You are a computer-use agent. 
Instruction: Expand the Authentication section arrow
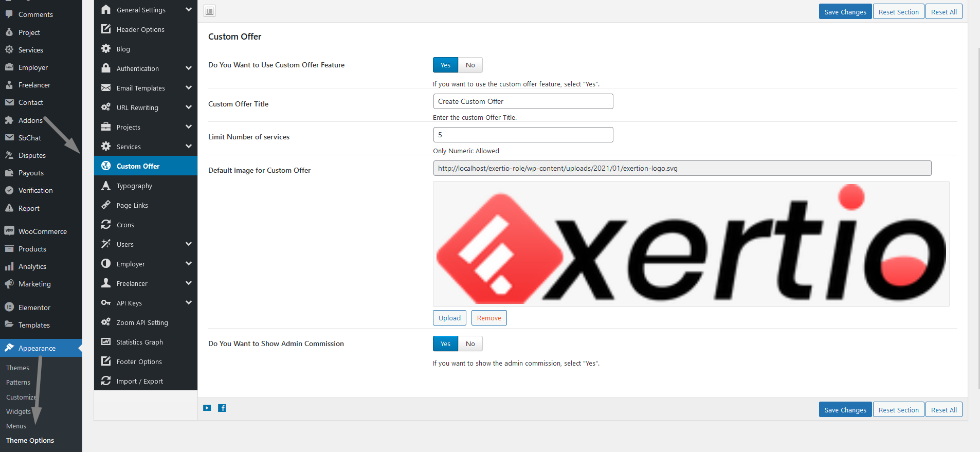click(189, 68)
